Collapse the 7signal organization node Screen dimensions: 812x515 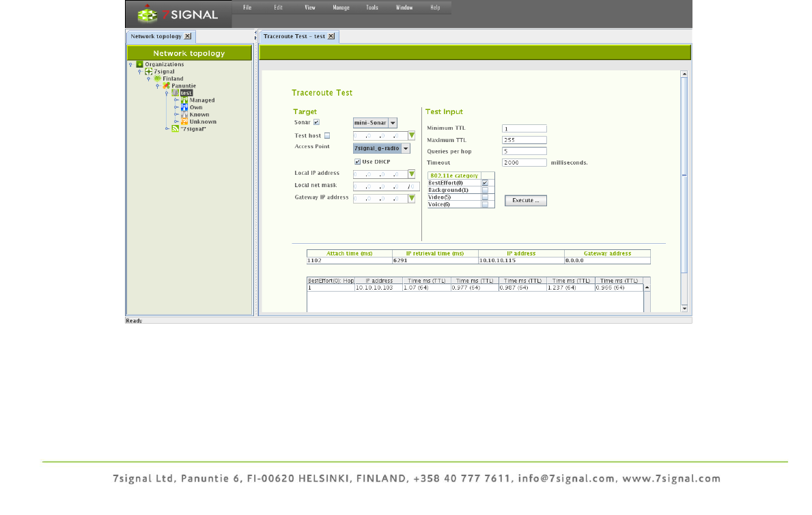(140, 72)
